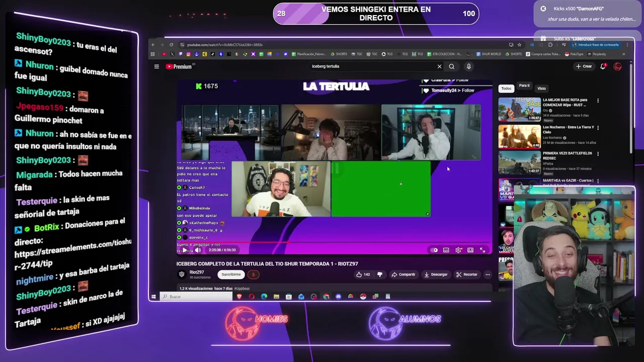Enter fullscreen in the video player
The width and height of the screenshot is (644, 362).
(x=482, y=250)
